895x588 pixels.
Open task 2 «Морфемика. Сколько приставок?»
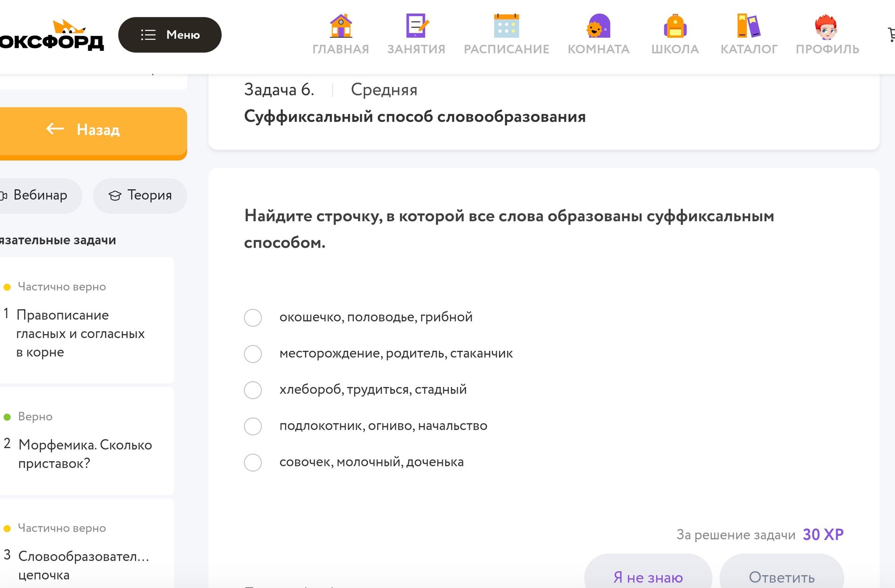tap(85, 454)
